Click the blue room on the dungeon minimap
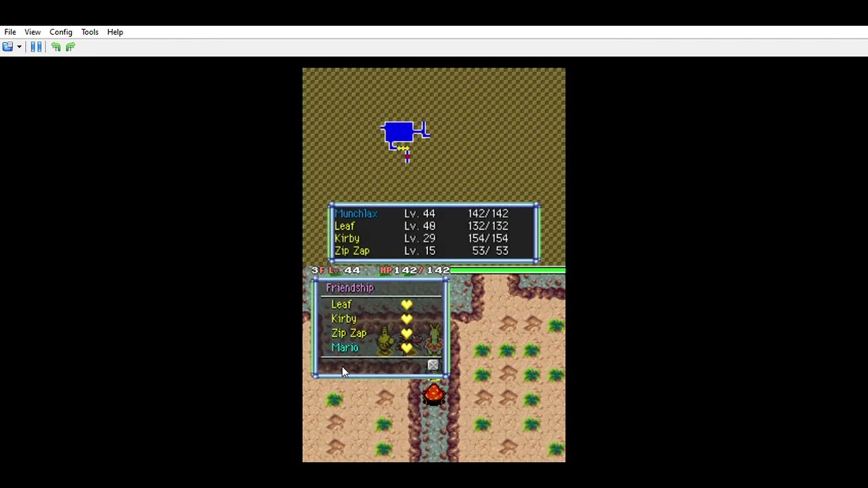 click(399, 132)
